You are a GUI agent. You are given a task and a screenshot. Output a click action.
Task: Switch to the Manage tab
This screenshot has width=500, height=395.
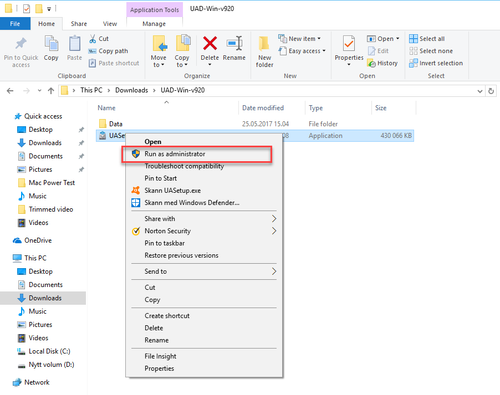coord(154,24)
